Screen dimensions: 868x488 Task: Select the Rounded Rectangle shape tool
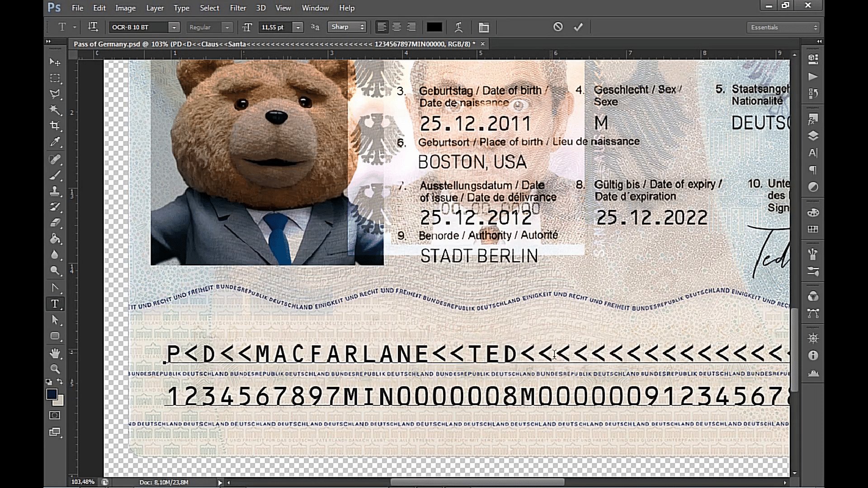point(55,336)
